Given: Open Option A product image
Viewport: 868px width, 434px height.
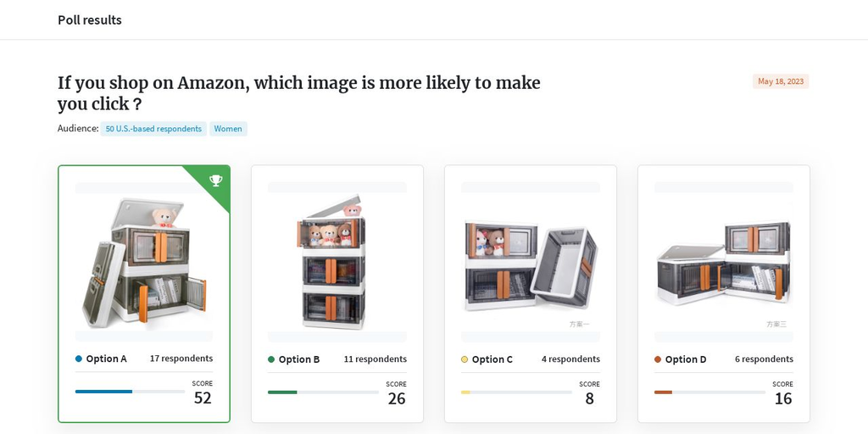Looking at the screenshot, I should click(x=144, y=263).
